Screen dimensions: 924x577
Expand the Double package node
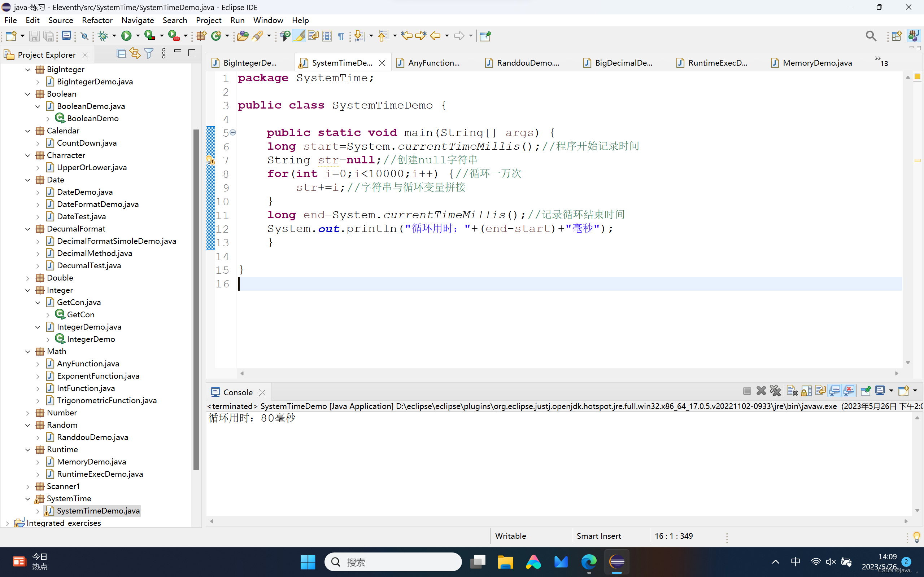click(x=28, y=278)
